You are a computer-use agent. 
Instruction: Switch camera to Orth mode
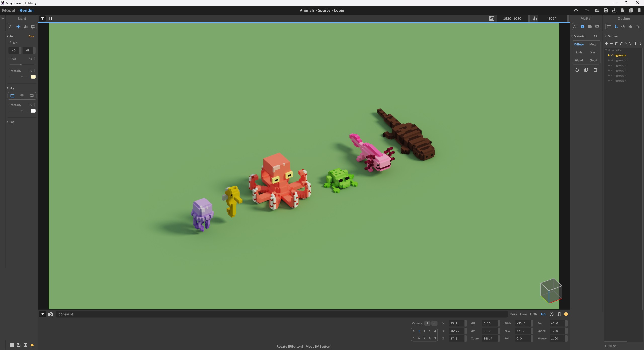point(533,314)
